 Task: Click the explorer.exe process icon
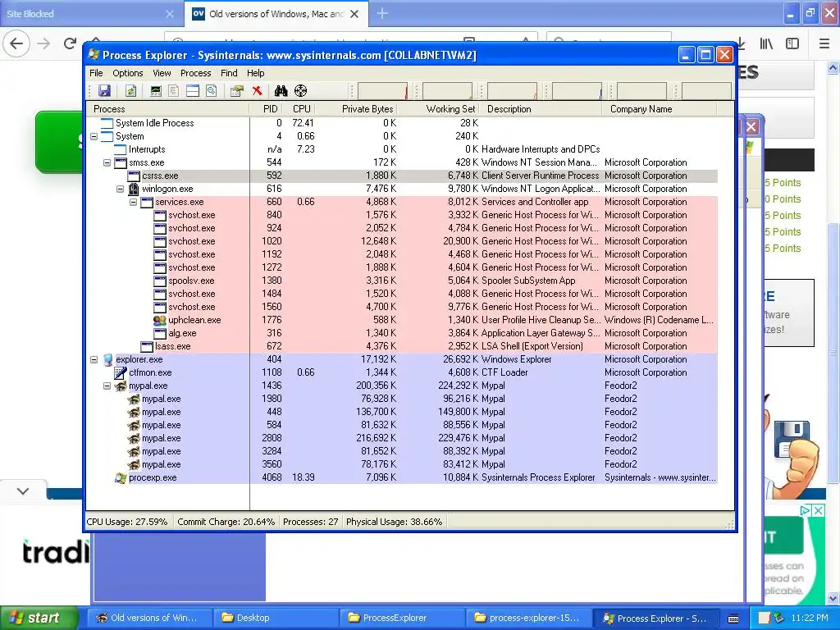point(107,359)
